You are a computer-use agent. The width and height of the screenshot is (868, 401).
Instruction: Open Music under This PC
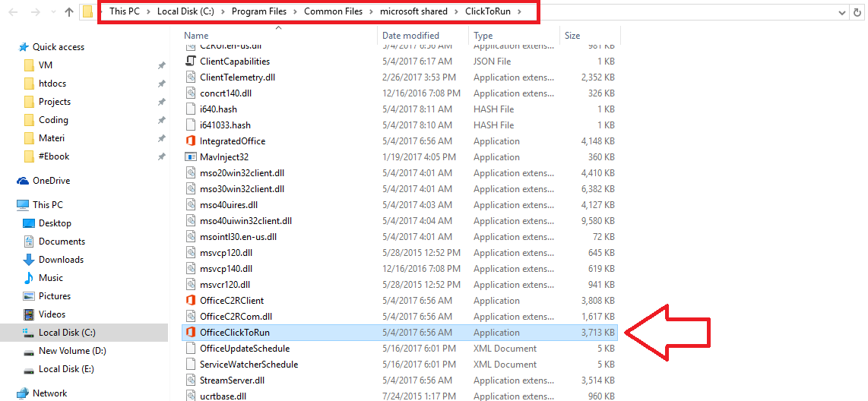tap(50, 278)
